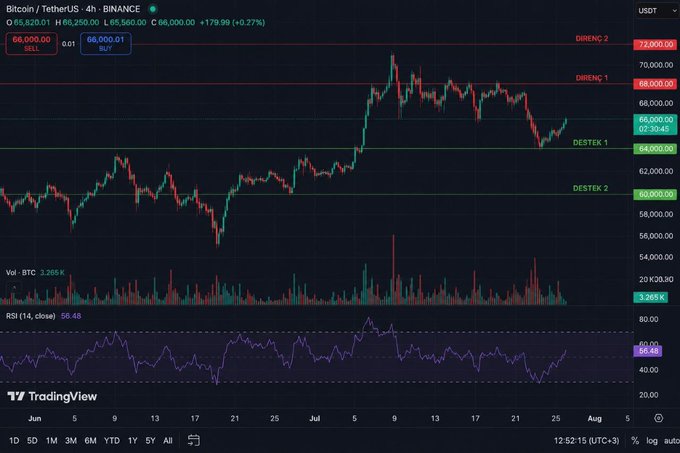The image size is (680, 453).
Task: Select the 5D time range
Action: [x=32, y=440]
